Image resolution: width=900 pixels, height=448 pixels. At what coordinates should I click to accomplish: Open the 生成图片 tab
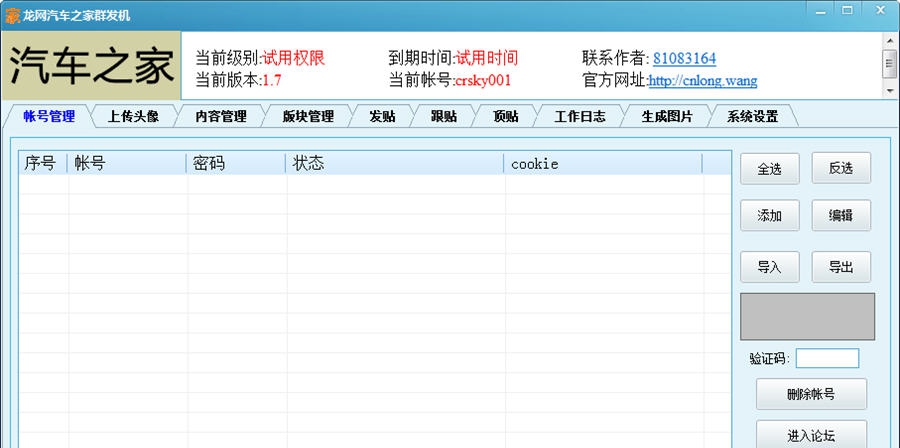point(667,116)
